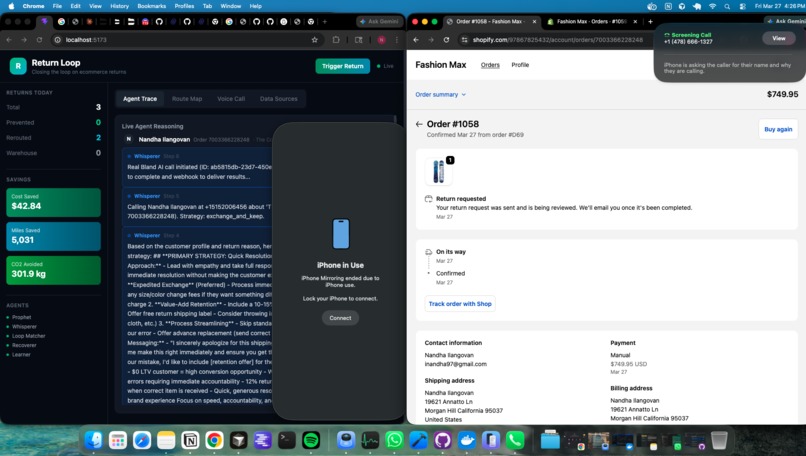The width and height of the screenshot is (806, 456).
Task: Click back arrow in Shopify Chrome toolbar
Action: (x=416, y=40)
